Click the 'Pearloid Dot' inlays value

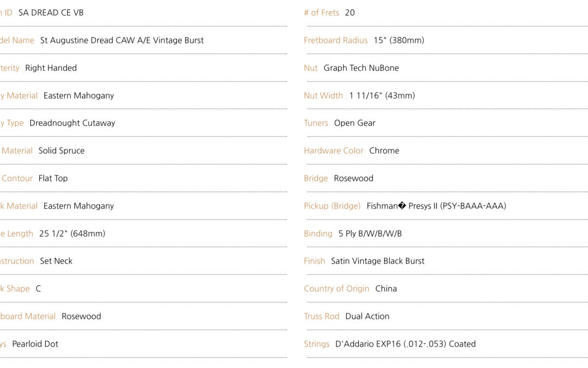point(35,344)
